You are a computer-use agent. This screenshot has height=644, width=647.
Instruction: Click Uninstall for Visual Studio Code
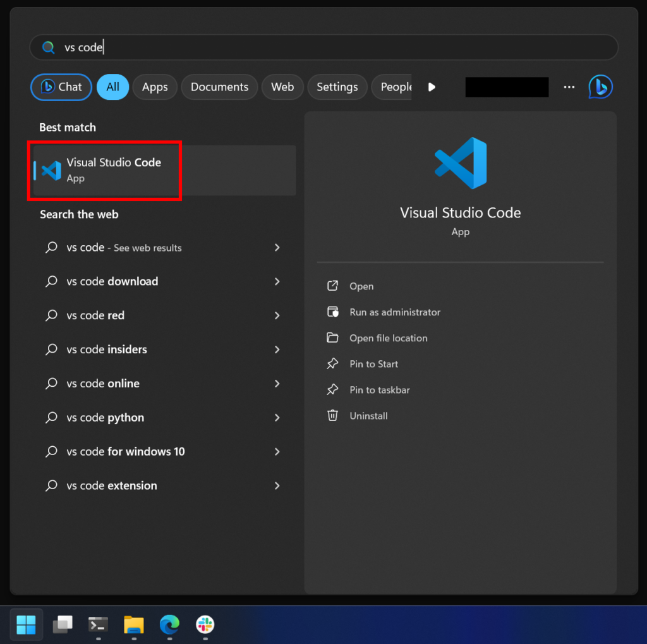368,416
